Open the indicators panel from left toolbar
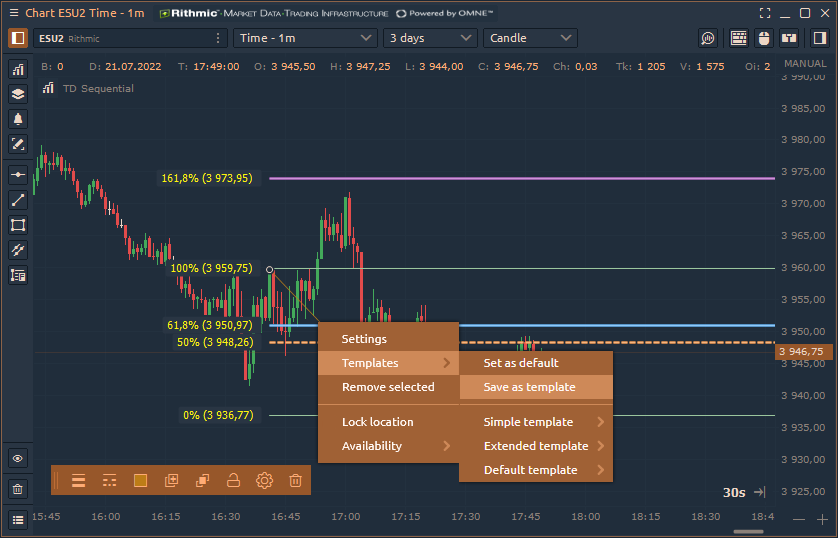 18,69
